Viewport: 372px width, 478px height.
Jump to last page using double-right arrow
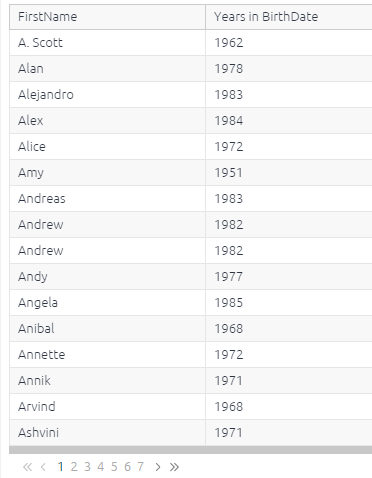(x=174, y=467)
